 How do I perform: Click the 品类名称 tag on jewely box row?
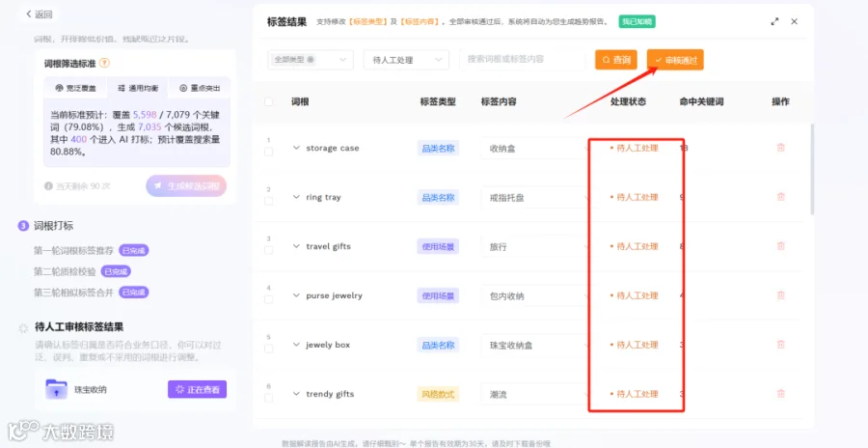pos(438,345)
